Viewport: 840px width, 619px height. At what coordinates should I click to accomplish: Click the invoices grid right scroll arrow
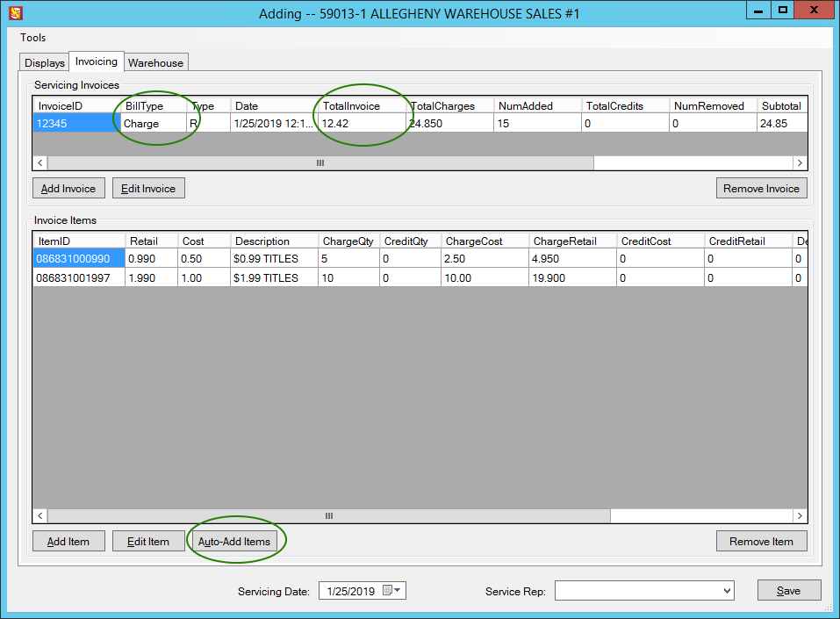pyautogui.click(x=800, y=162)
